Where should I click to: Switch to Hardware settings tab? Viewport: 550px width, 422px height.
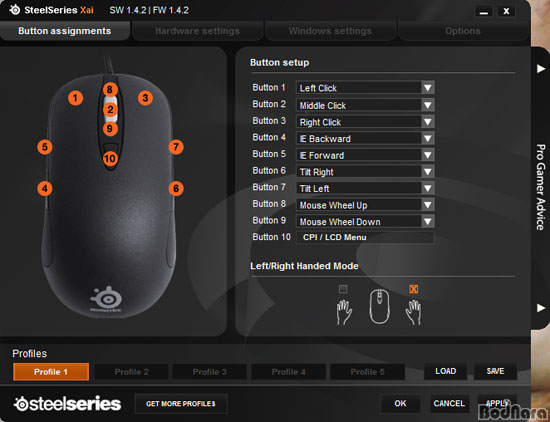point(197,31)
